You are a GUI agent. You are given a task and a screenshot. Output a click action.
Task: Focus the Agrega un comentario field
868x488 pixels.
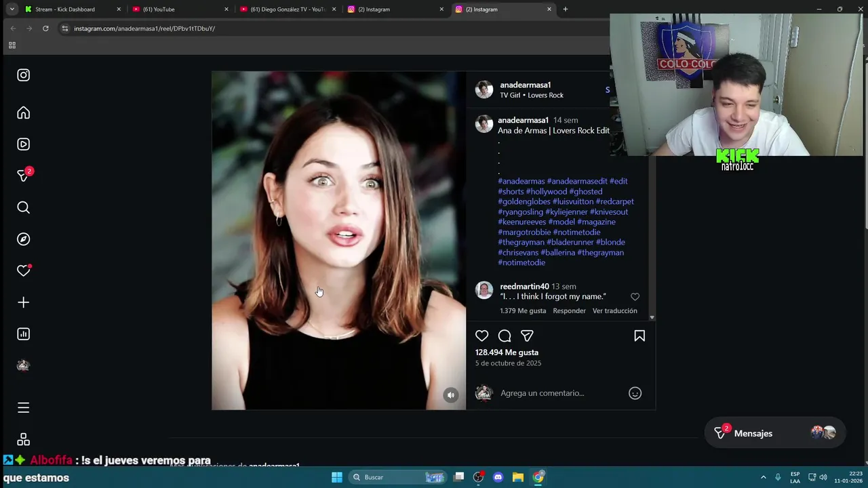(561, 393)
